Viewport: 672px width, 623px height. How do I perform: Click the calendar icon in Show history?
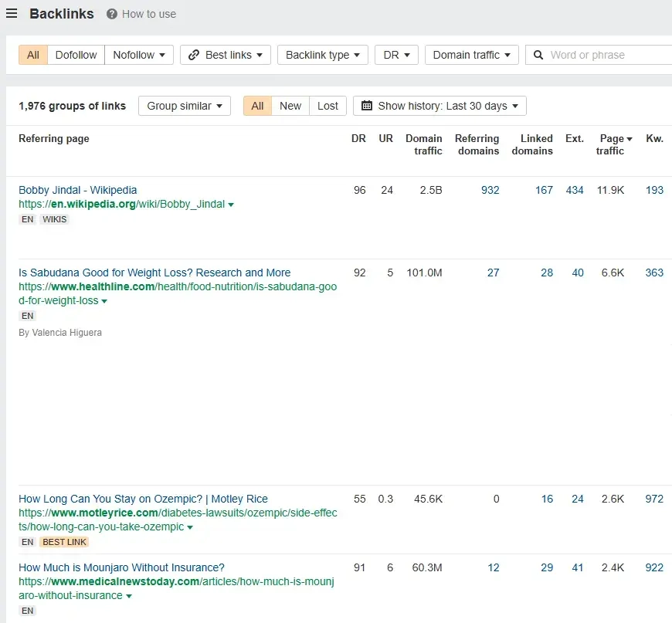click(x=367, y=106)
